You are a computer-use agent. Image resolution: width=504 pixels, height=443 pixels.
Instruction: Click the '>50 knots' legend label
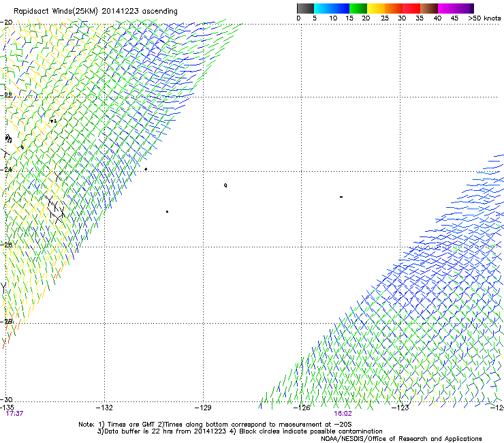click(484, 18)
